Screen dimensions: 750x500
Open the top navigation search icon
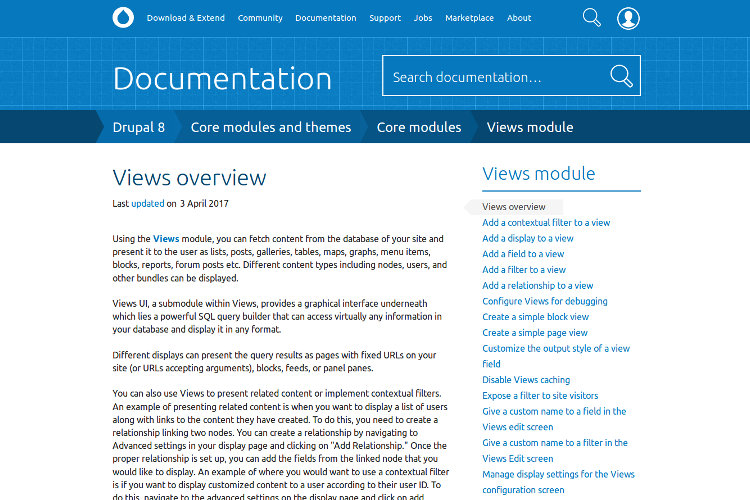pos(591,18)
